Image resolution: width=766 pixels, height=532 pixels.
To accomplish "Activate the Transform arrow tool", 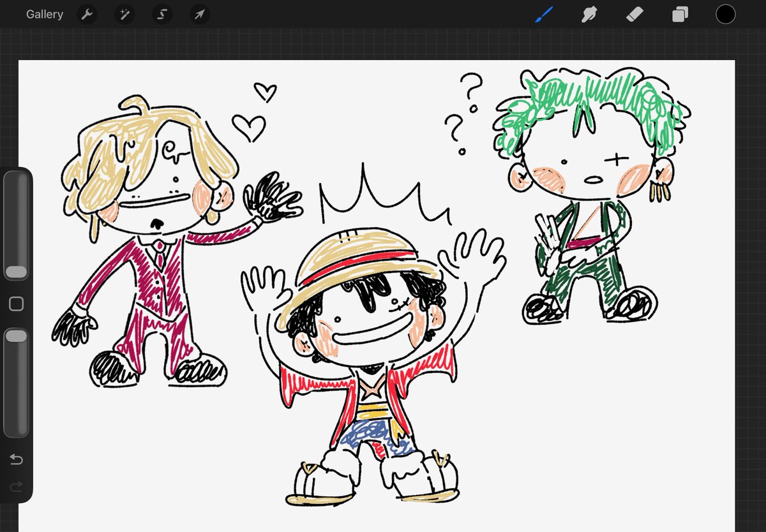I will pyautogui.click(x=200, y=14).
